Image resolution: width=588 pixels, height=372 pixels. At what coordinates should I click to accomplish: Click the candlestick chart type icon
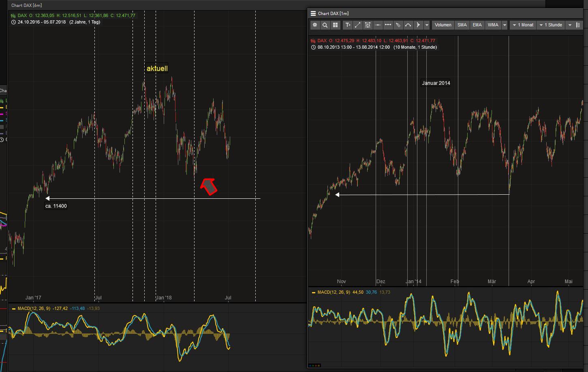click(x=578, y=25)
